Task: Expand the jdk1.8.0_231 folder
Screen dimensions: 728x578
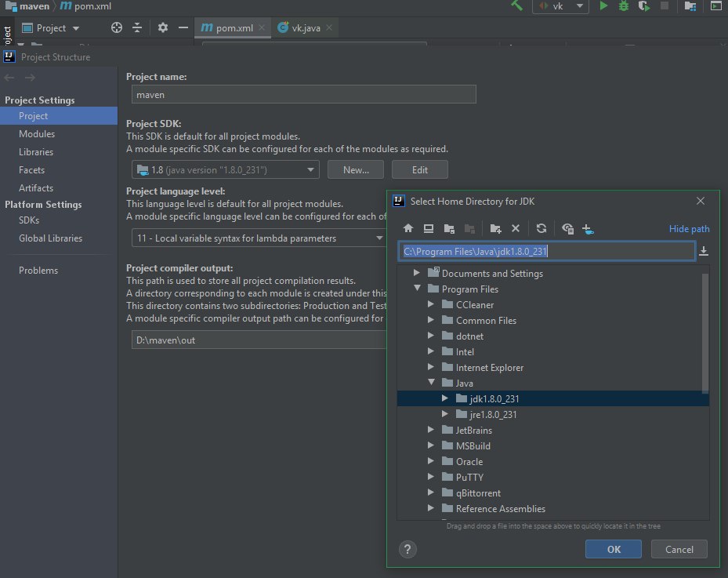Action: click(445, 398)
